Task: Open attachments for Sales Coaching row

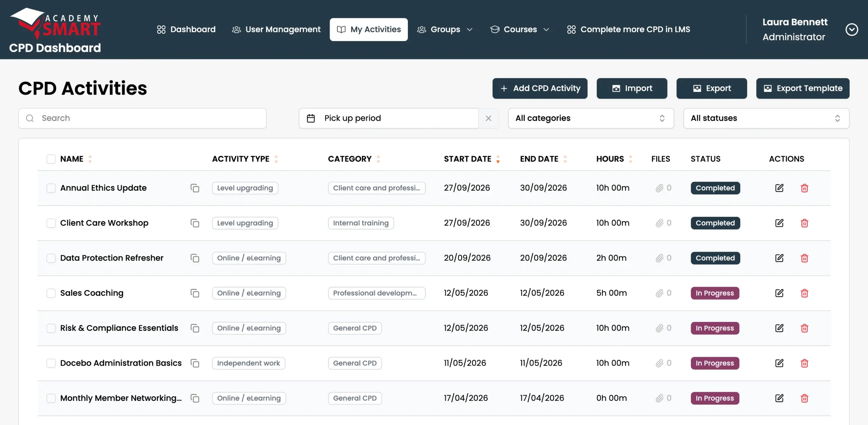Action: point(663,293)
